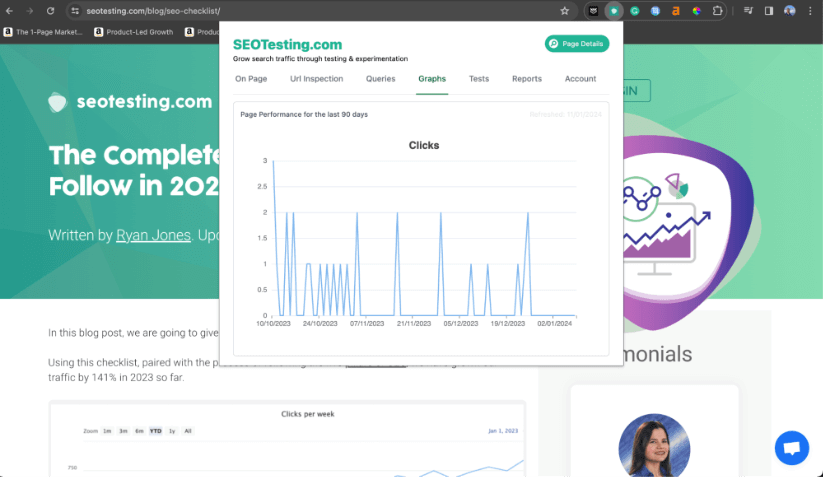Open the blue chat widget bubble
Viewport: 823px width, 477px height.
pyautogui.click(x=792, y=448)
